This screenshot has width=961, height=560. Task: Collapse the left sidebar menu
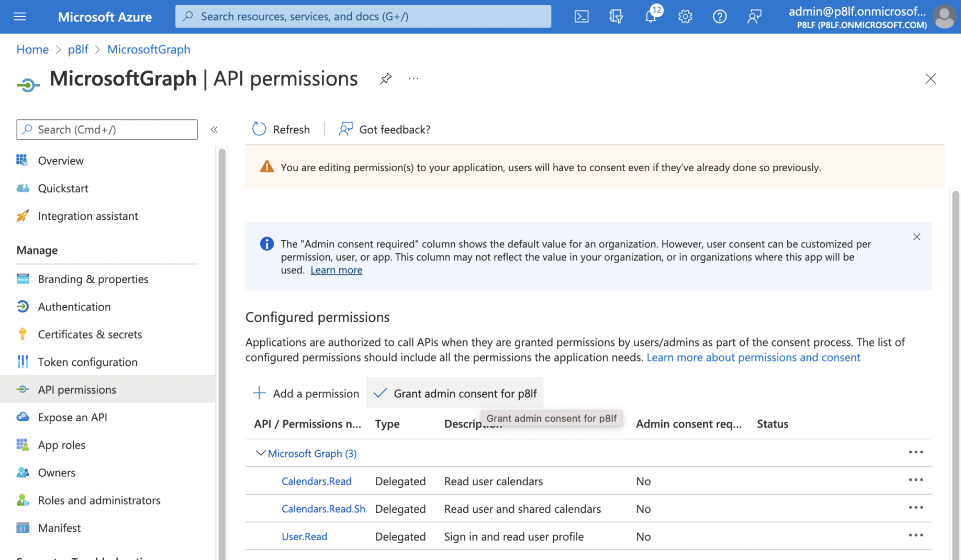tap(214, 130)
